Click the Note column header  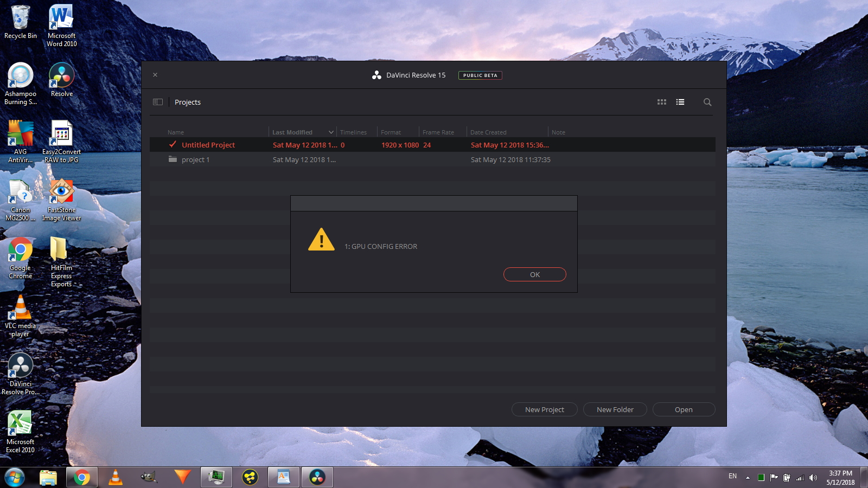pos(558,132)
